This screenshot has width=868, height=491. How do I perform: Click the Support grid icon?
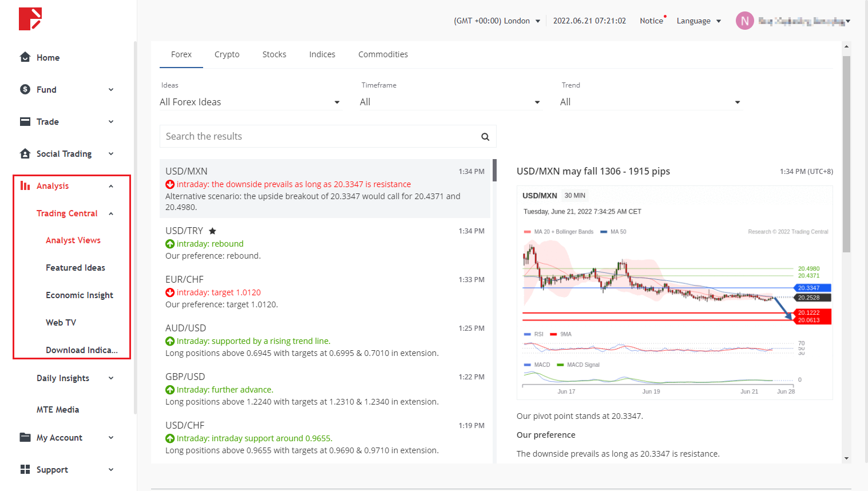(25, 469)
